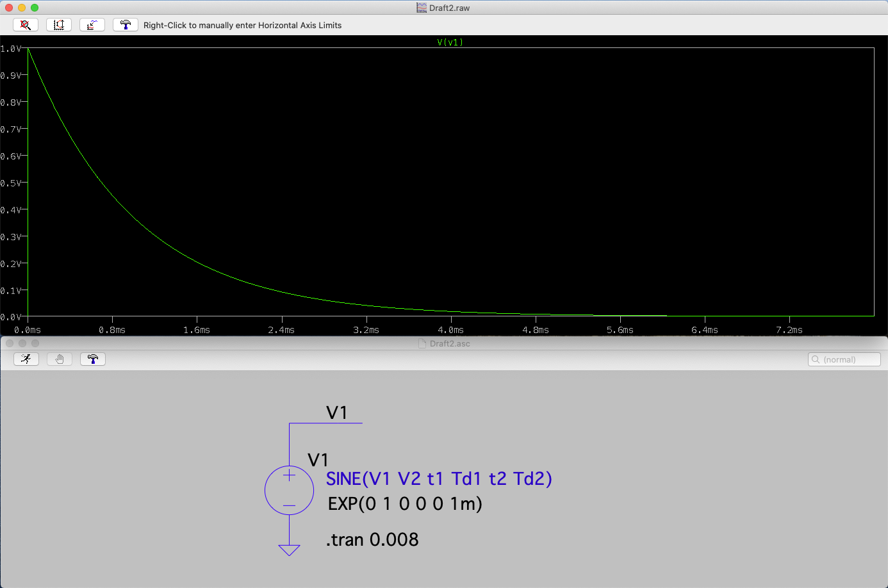Run the simulation with the running man icon
The height and width of the screenshot is (588, 888).
26,359
